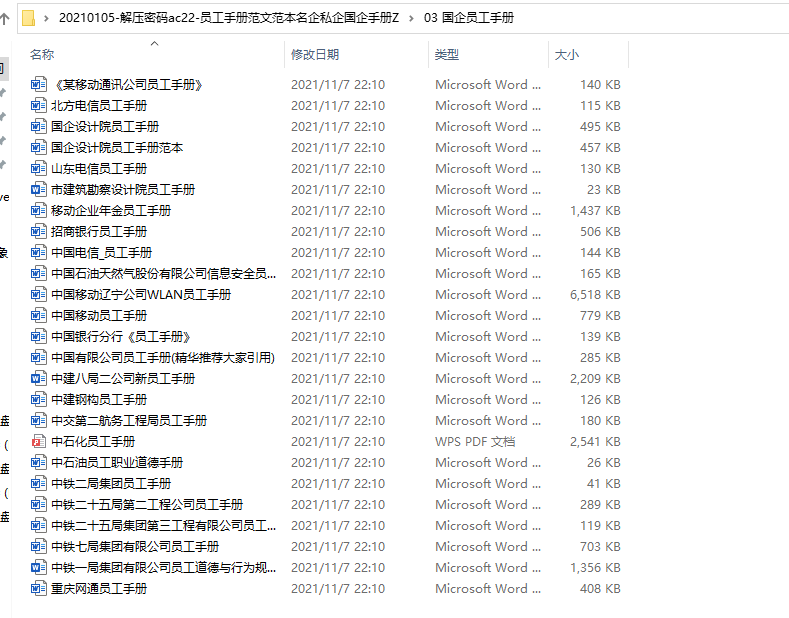Screen dimensions: 789x618
Task: Click Word icon beside 招商银行员工手册
Action: 39,231
